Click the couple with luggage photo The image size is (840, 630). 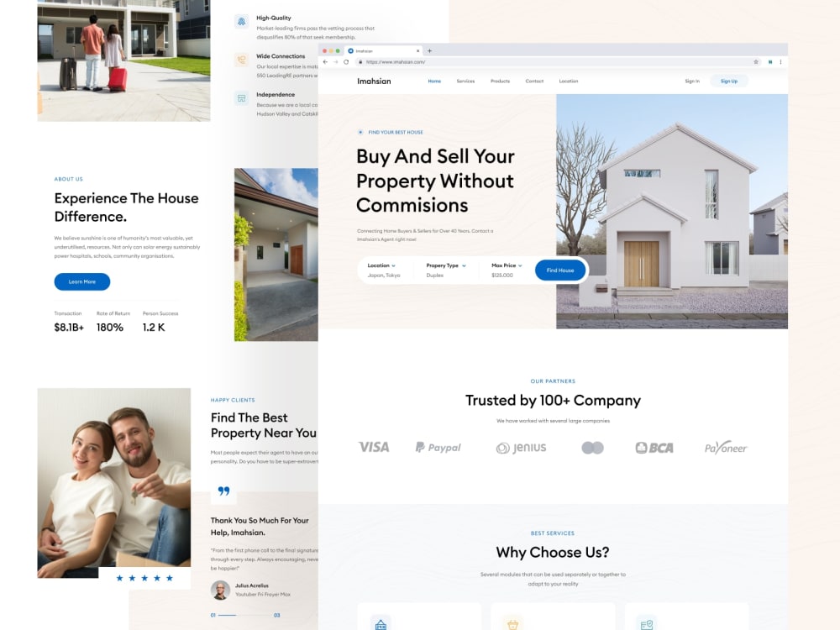pyautogui.click(x=123, y=60)
